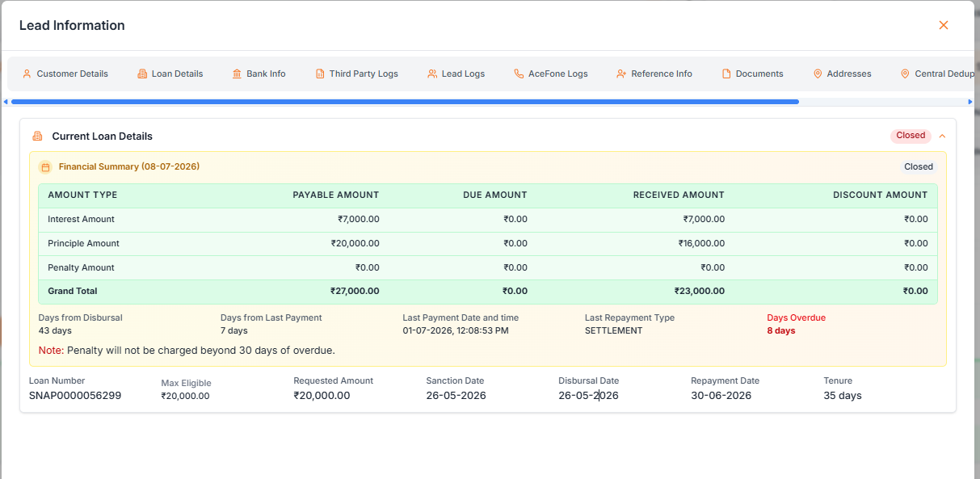Click the Addresses location pin icon
Viewport: 980px width, 479px height.
click(818, 74)
